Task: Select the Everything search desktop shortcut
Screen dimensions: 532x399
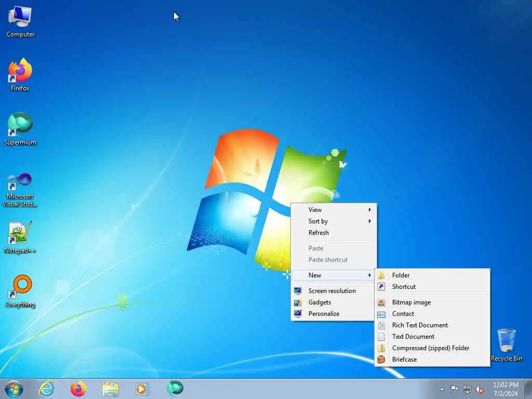Action: (20, 291)
